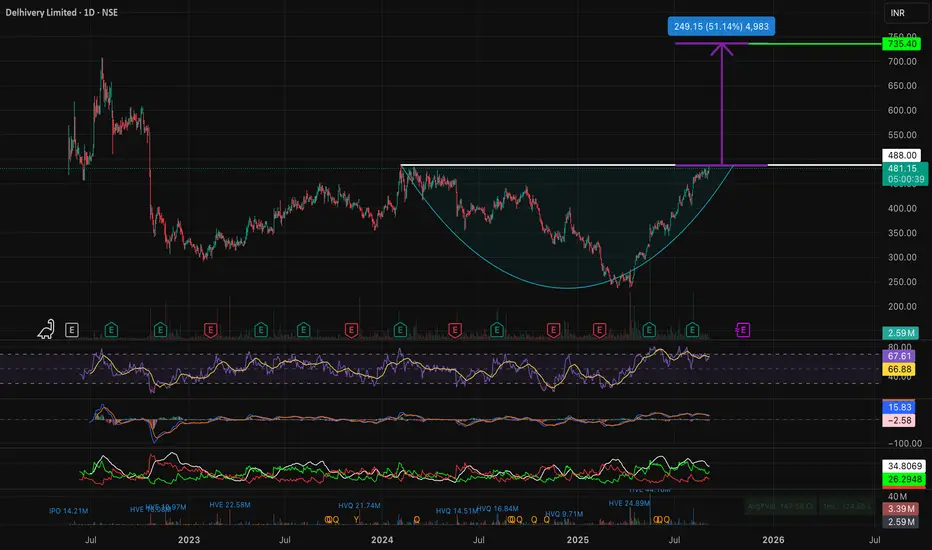This screenshot has height=550, width=932.
Task: Click the blue 15.83 MACD label
Action: [899, 407]
